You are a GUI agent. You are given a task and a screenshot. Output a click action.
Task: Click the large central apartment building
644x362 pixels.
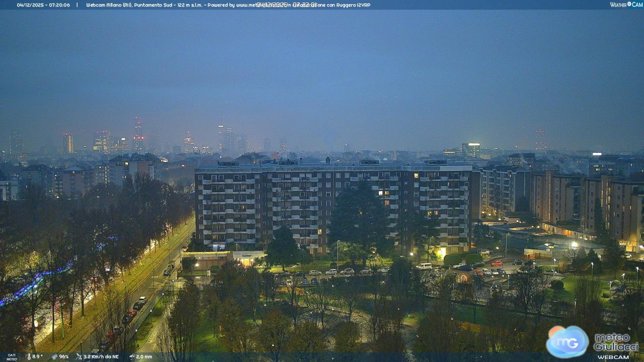[332, 206]
